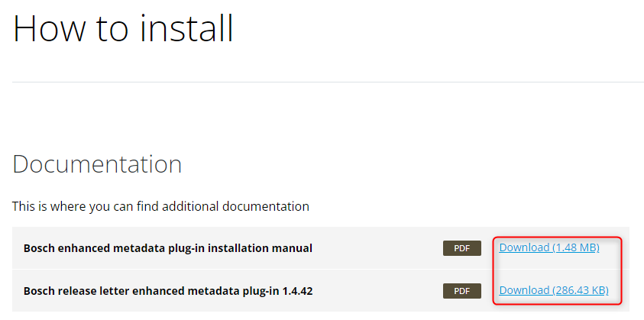Click the "(286.43 KB)" file size text
This screenshot has width=644, height=320.
(580, 290)
